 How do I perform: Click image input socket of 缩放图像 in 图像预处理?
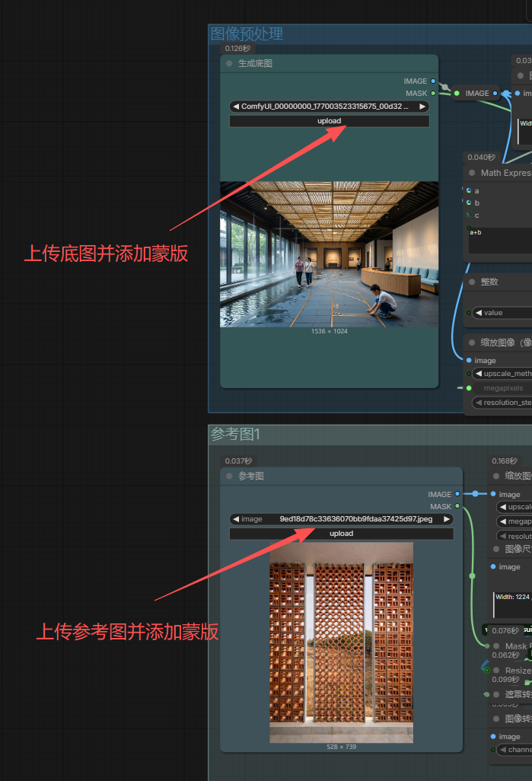(x=469, y=360)
